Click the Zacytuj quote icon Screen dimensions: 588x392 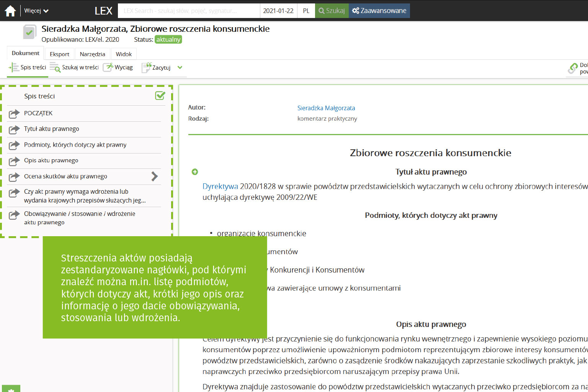click(x=147, y=67)
